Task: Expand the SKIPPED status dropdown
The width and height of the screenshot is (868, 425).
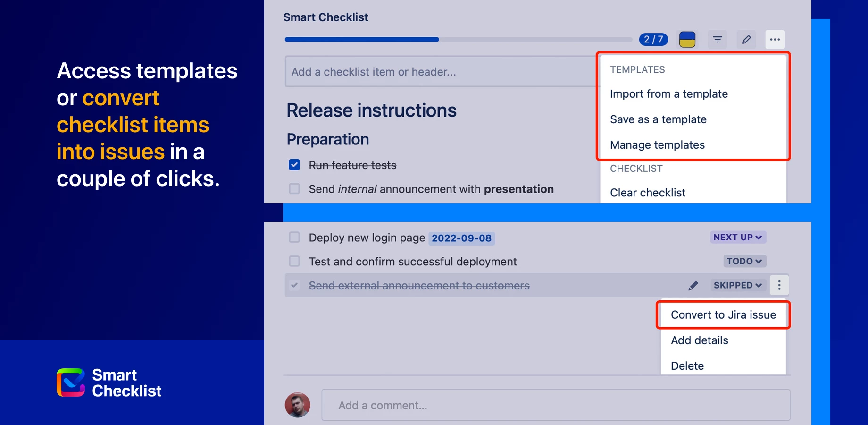Action: [x=737, y=285]
